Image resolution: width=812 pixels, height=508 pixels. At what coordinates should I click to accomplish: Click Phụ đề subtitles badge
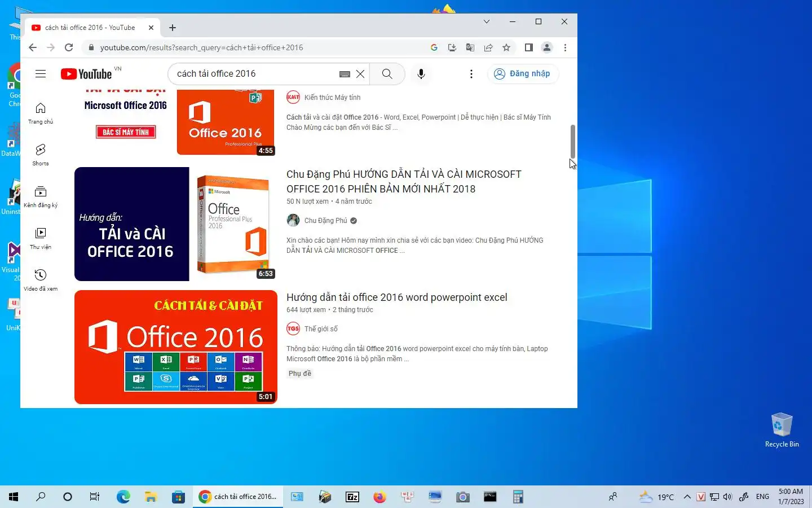pos(300,374)
